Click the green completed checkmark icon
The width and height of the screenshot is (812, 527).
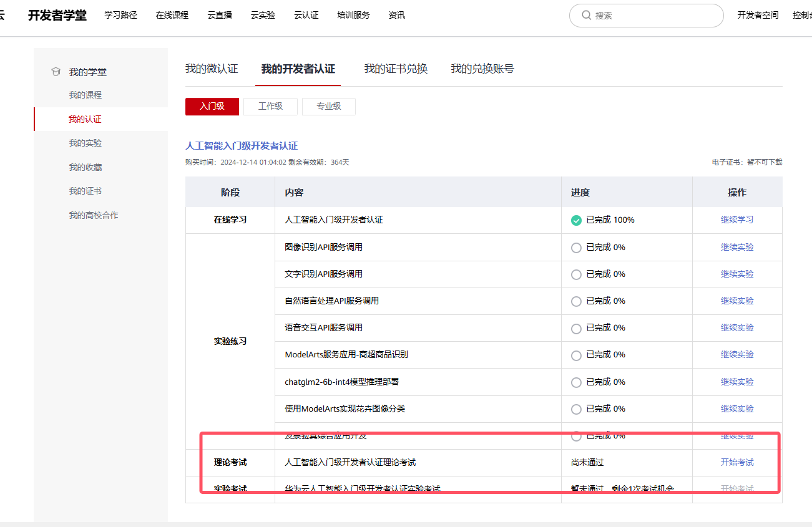[x=576, y=220]
